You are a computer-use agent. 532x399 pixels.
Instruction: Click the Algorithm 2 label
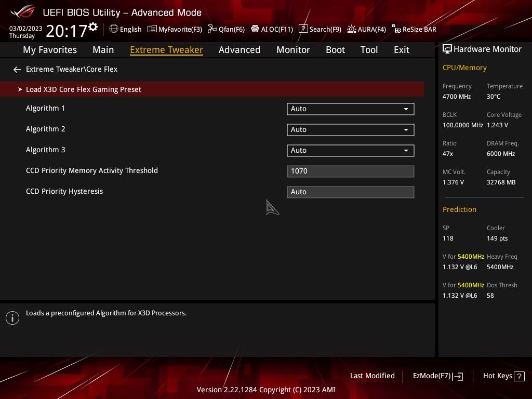(x=46, y=129)
